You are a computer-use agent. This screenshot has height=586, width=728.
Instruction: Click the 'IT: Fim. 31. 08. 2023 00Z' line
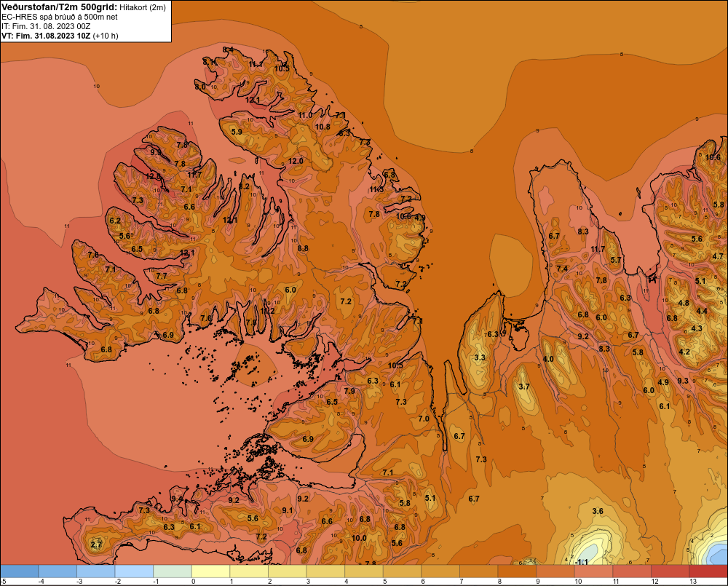(x=47, y=26)
